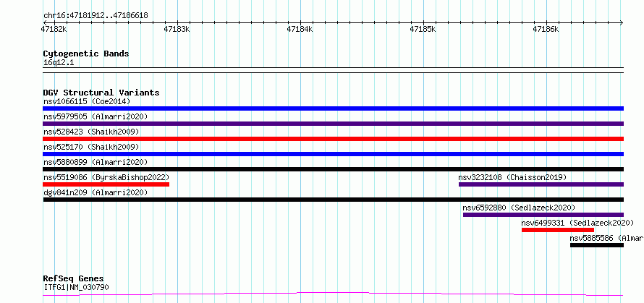Click the ruler's right arrowhead

pyautogui.click(x=621, y=22)
